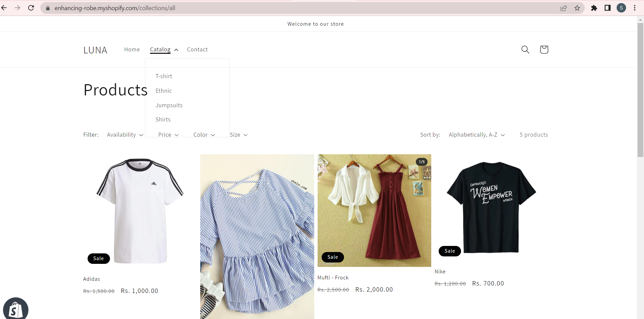The height and width of the screenshot is (319, 644).
Task: Open the Adidas white t-shirt image
Action: click(140, 211)
